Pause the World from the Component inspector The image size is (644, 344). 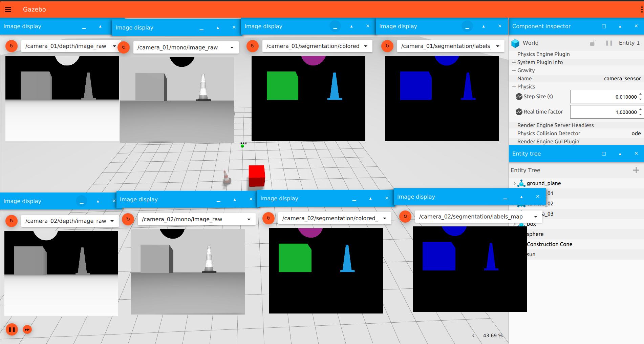point(609,43)
